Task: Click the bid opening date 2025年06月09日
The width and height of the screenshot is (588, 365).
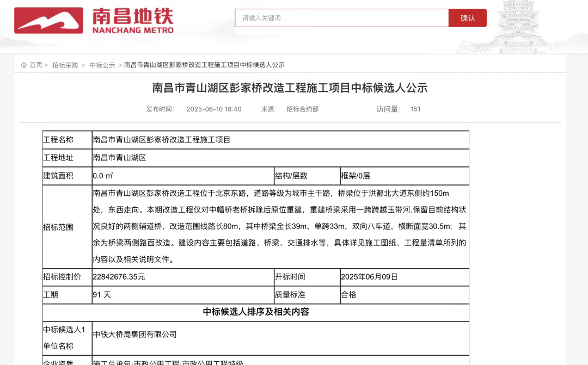Action: [x=369, y=277]
